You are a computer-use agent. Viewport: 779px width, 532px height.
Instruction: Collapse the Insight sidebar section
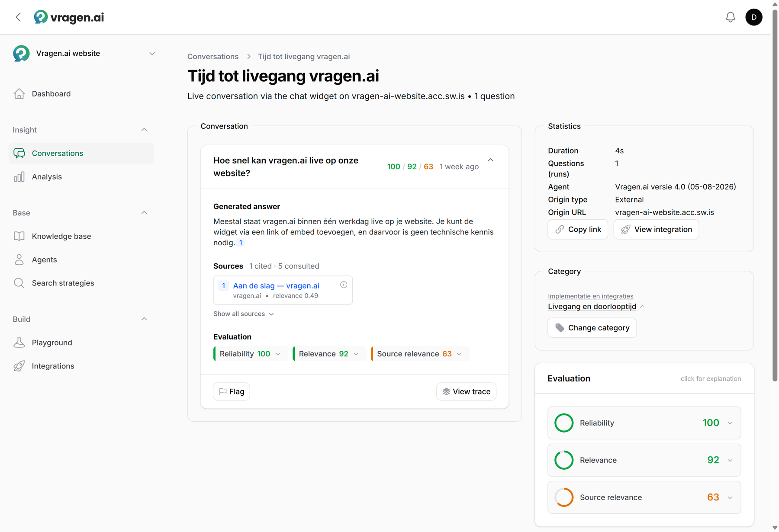[x=144, y=130]
